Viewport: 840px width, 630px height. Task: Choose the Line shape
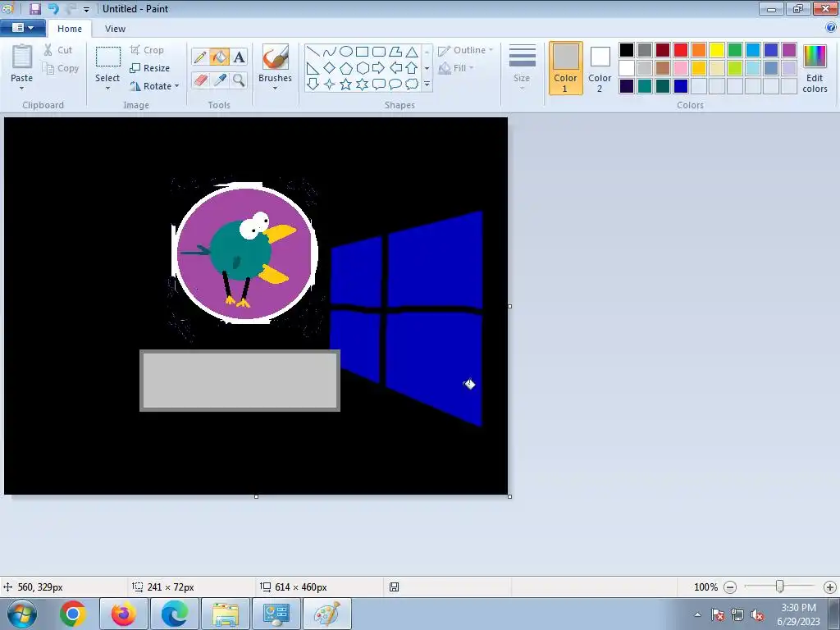click(x=313, y=52)
